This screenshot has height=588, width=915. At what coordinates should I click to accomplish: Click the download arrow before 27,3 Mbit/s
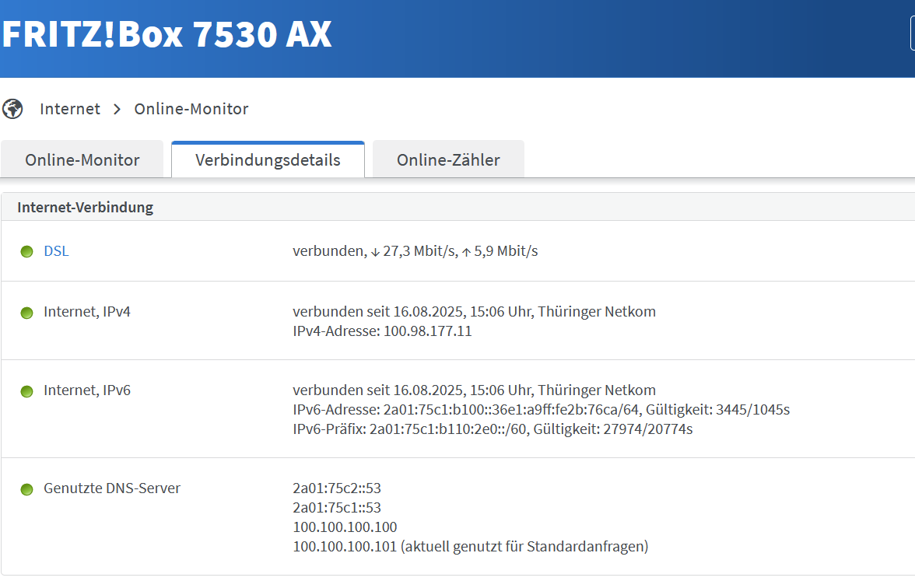[x=375, y=252]
